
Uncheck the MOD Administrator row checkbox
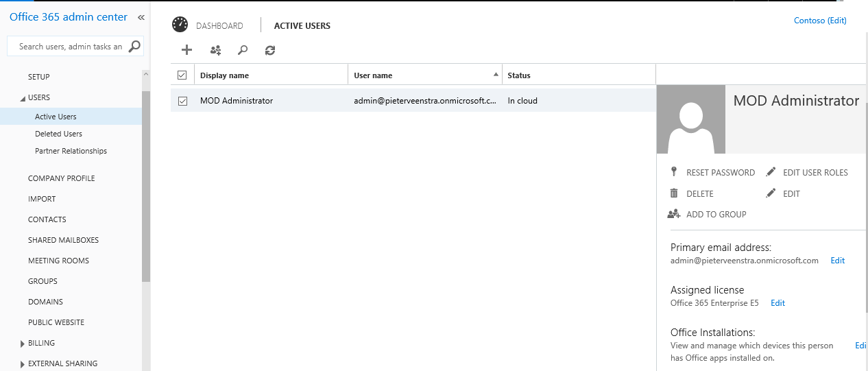182,101
